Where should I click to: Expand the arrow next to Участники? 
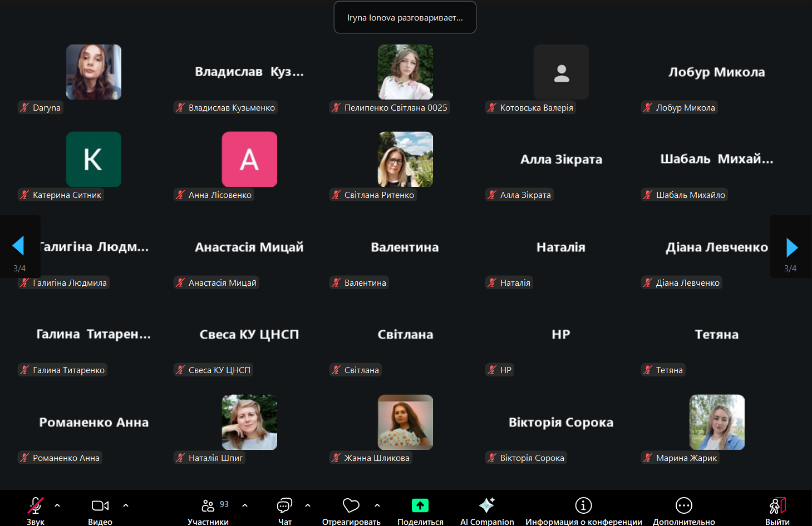tap(245, 505)
